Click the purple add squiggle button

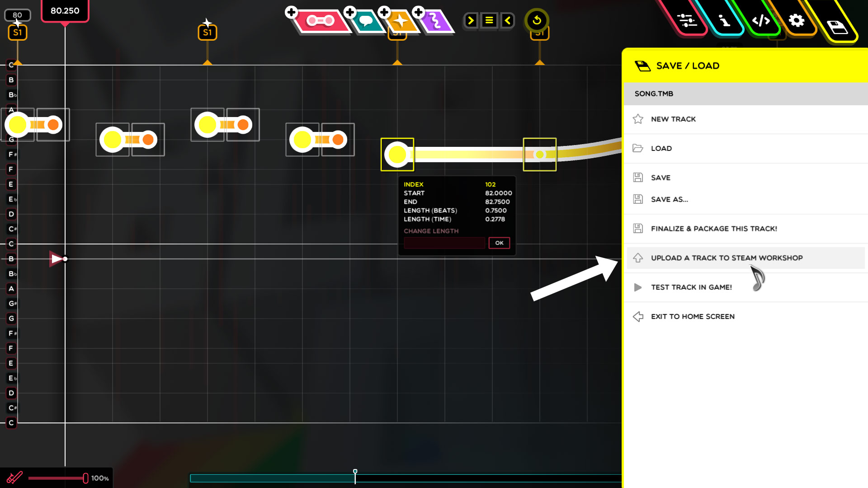coord(434,21)
